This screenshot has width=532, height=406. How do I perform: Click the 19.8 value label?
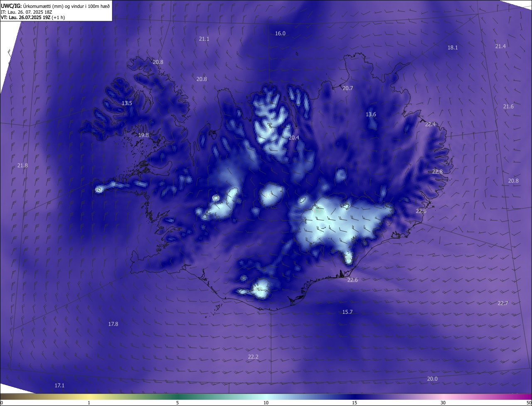(143, 135)
